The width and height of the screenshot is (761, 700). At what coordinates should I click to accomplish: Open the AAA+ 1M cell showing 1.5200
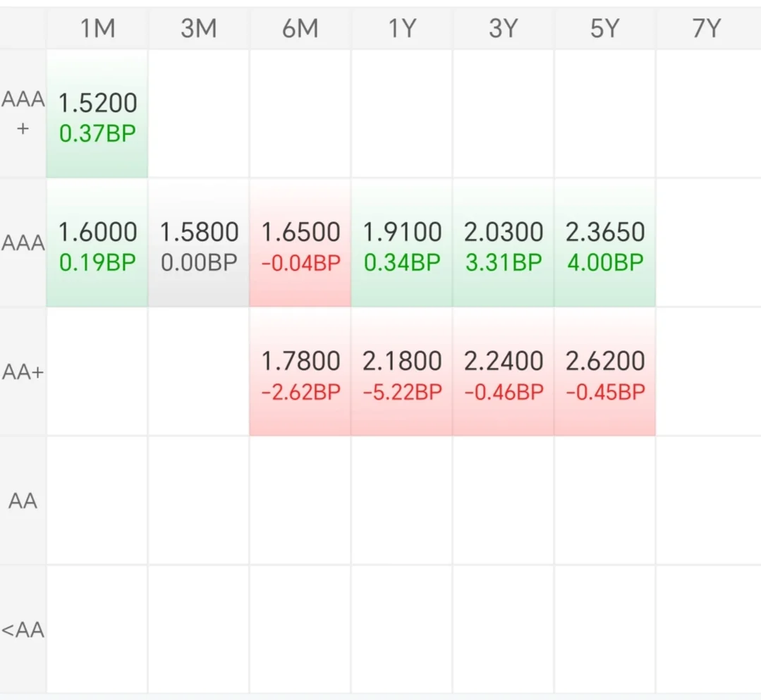(x=97, y=114)
